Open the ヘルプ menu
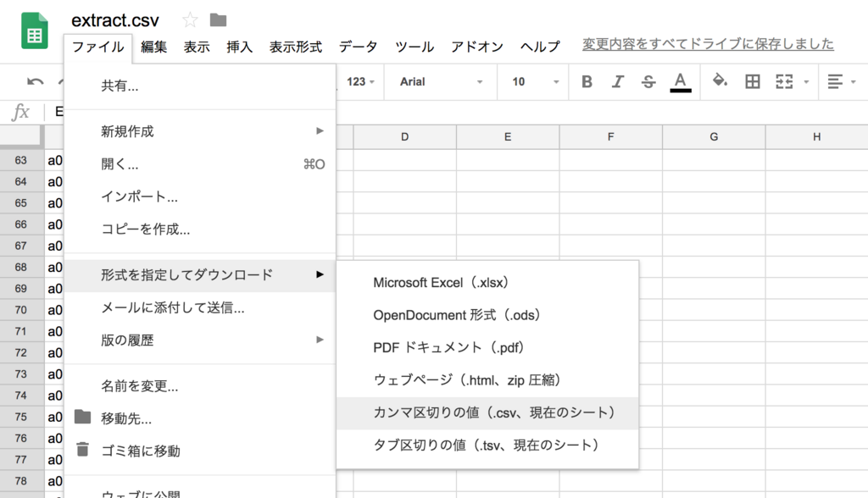 click(x=540, y=47)
